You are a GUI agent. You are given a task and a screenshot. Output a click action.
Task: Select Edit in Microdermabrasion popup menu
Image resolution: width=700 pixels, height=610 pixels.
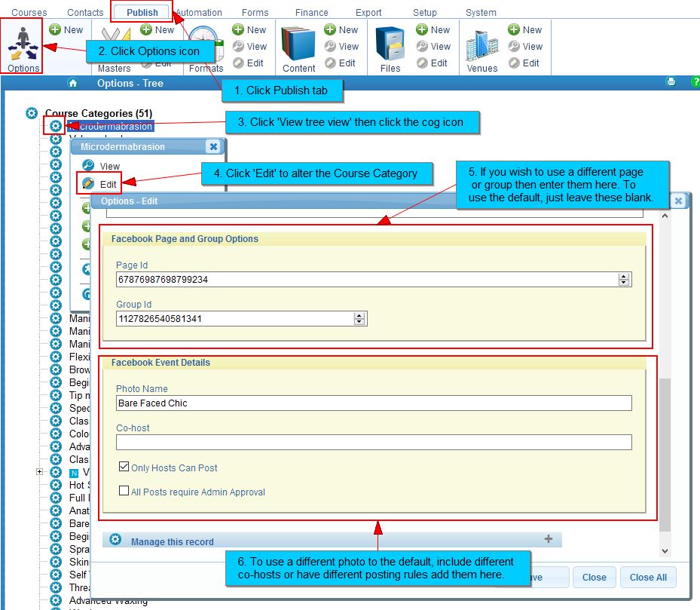tap(108, 184)
